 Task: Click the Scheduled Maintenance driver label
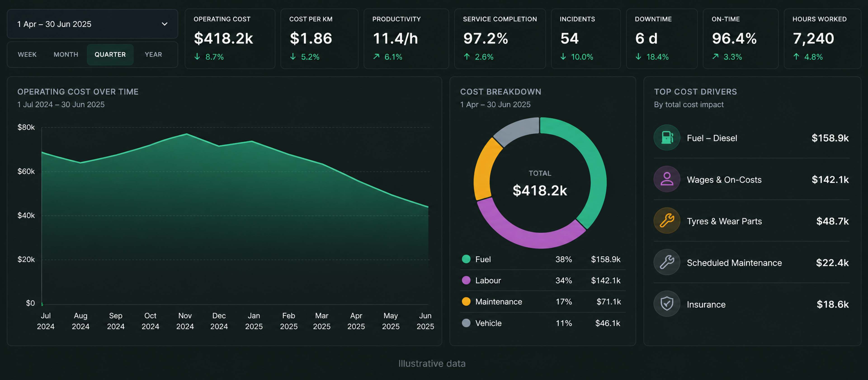734,263
